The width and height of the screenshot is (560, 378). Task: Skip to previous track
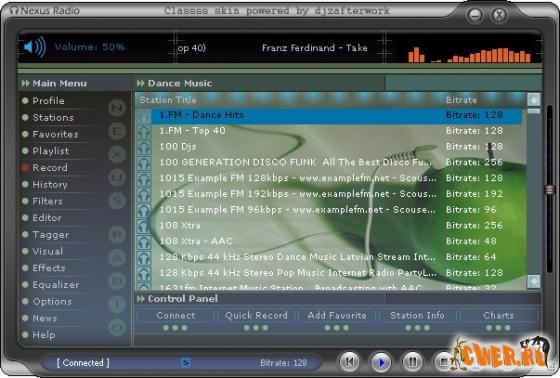[349, 362]
